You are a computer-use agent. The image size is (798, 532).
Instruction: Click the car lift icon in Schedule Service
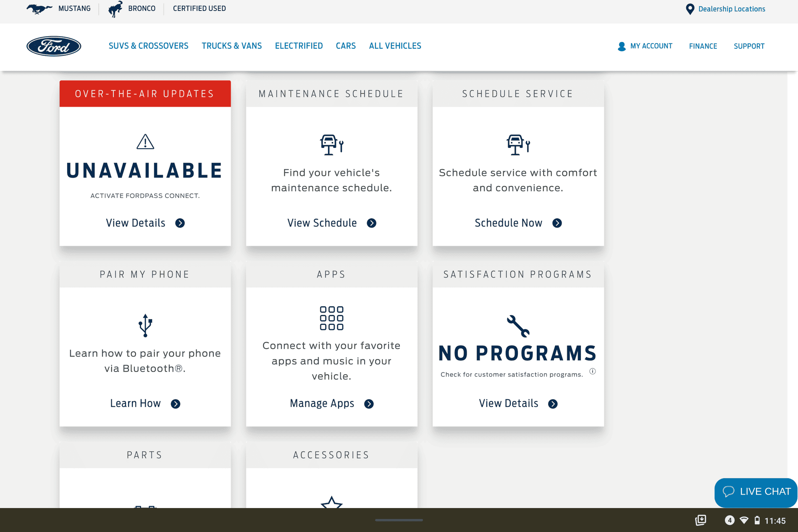coord(518,145)
